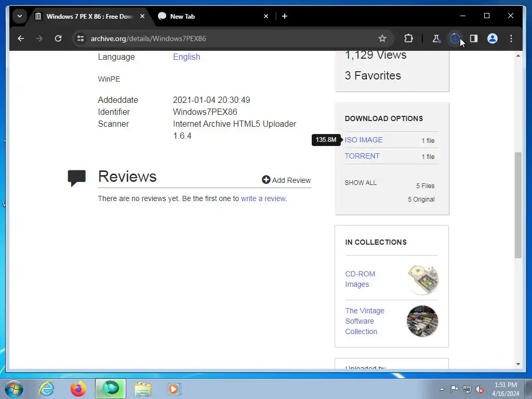Click the CD-ROM Images thumbnail

click(423, 280)
